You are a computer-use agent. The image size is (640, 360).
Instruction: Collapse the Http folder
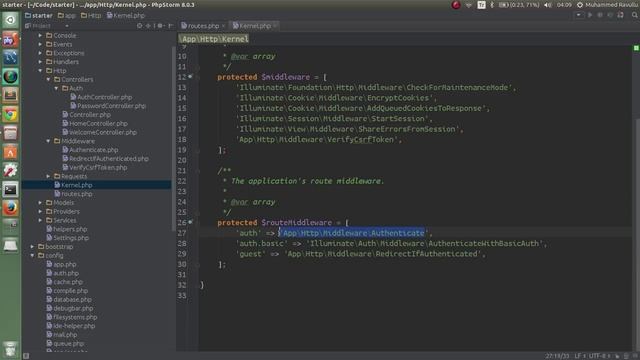click(40, 71)
